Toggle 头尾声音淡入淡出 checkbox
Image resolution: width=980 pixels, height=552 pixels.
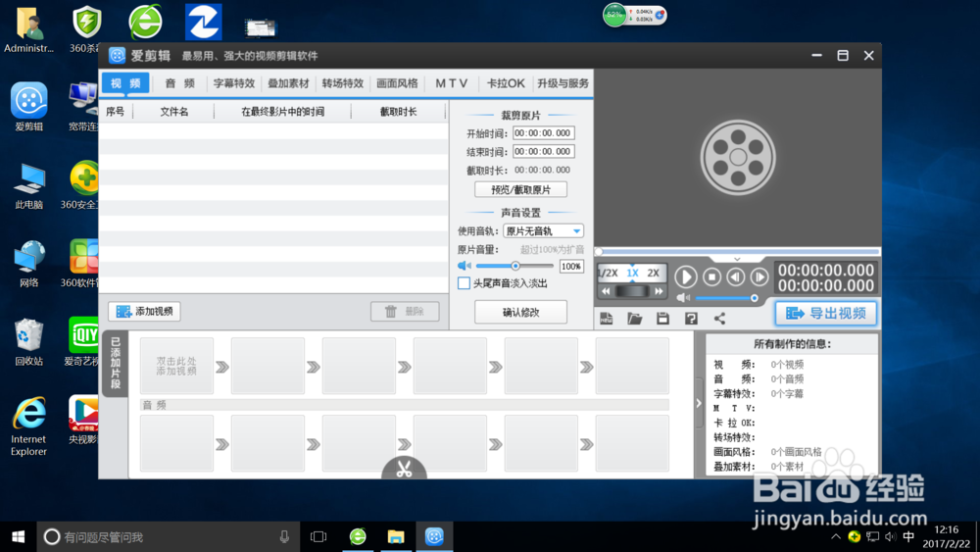point(464,283)
